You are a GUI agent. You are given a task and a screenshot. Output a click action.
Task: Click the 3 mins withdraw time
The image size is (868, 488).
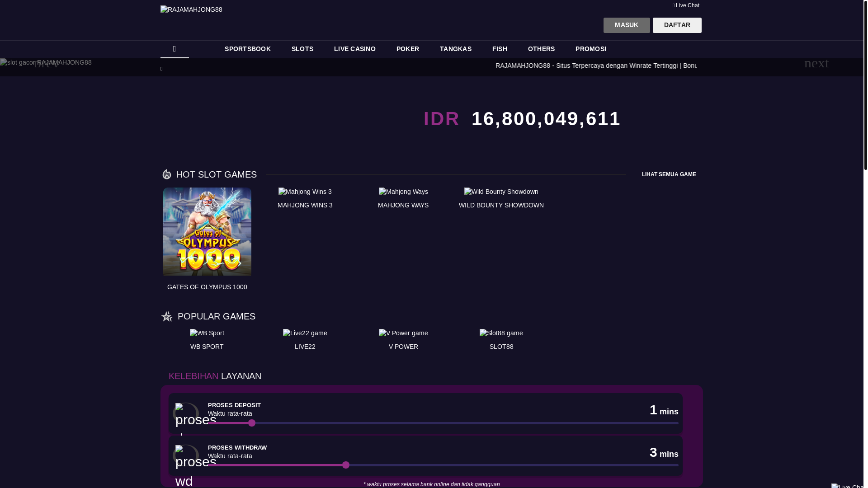[664, 453]
